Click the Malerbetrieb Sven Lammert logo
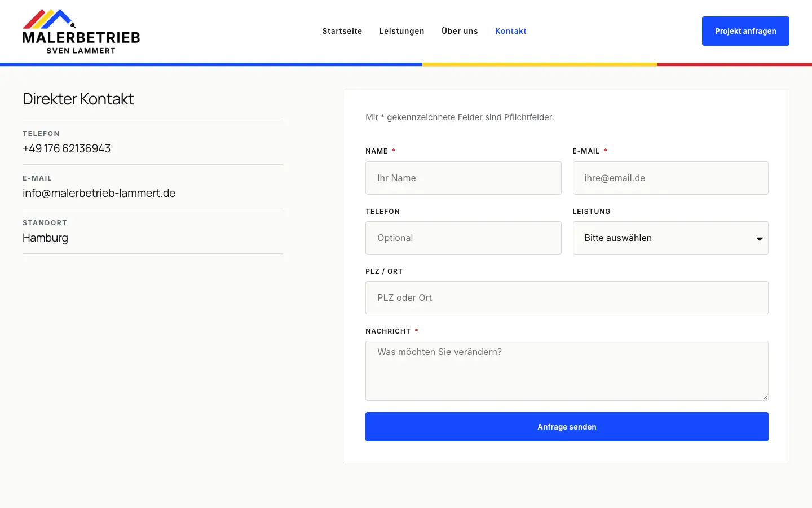The image size is (812, 508). pos(81,32)
